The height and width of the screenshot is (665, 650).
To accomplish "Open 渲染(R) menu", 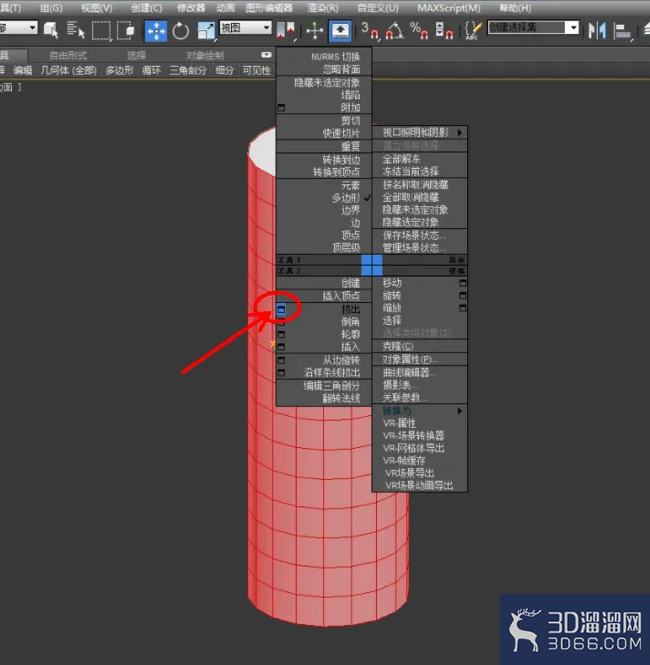I will [x=323, y=8].
